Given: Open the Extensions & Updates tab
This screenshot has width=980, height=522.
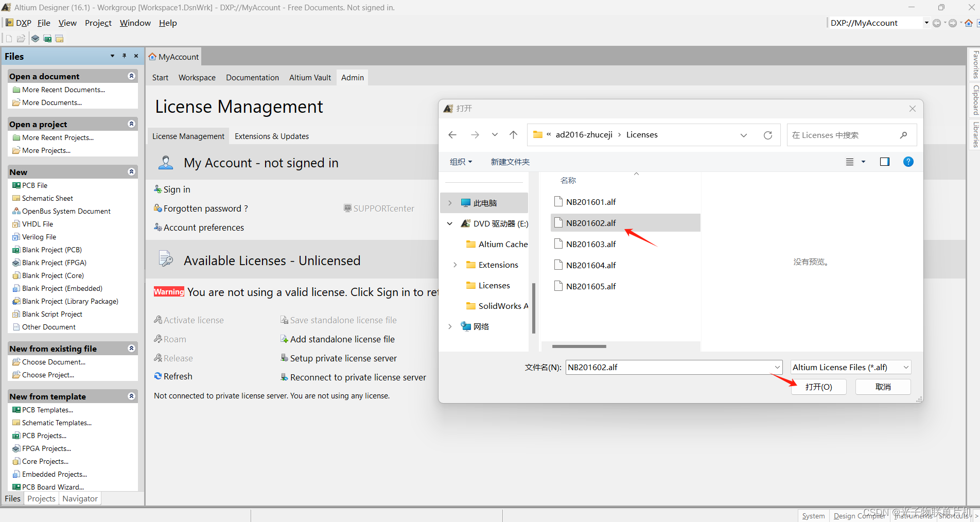Looking at the screenshot, I should [x=272, y=136].
